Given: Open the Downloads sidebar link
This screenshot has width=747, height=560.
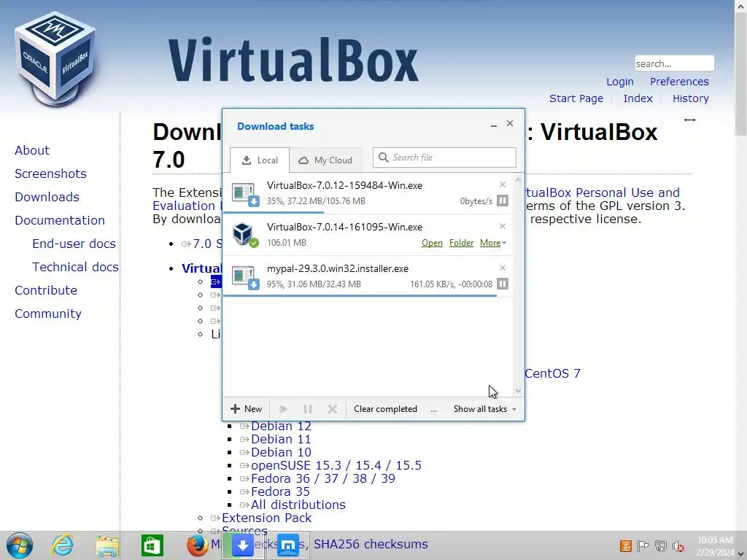Looking at the screenshot, I should click(47, 197).
